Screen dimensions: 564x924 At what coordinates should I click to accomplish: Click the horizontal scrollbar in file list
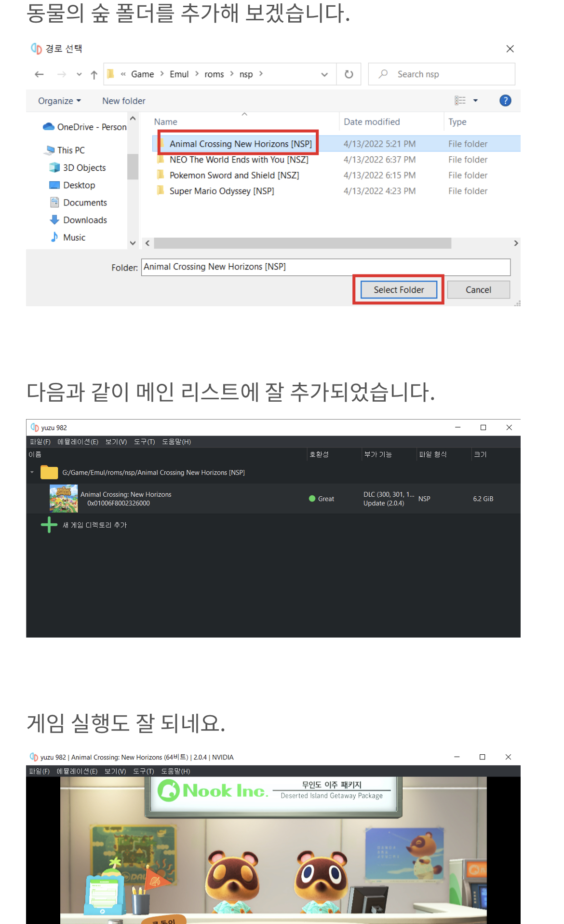[302, 243]
